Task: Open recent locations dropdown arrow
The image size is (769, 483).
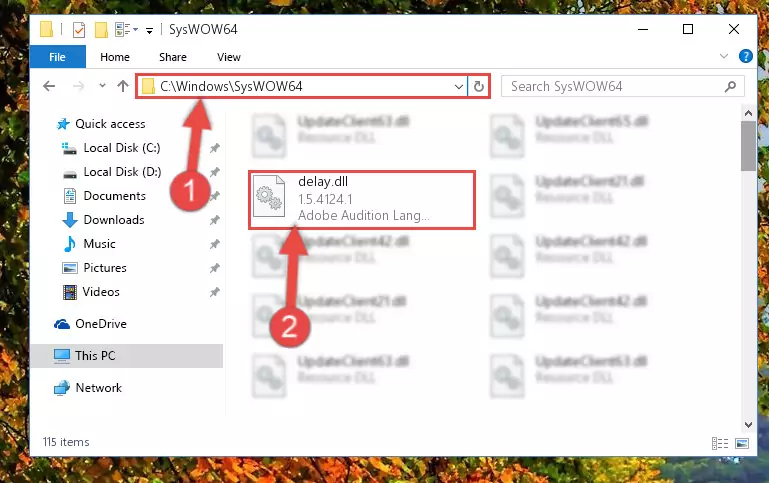Action: click(102, 86)
